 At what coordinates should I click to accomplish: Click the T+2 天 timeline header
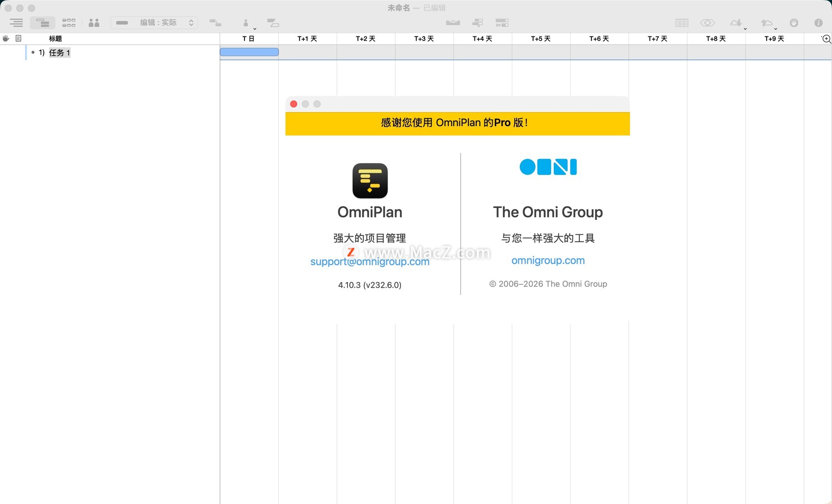pyautogui.click(x=366, y=39)
